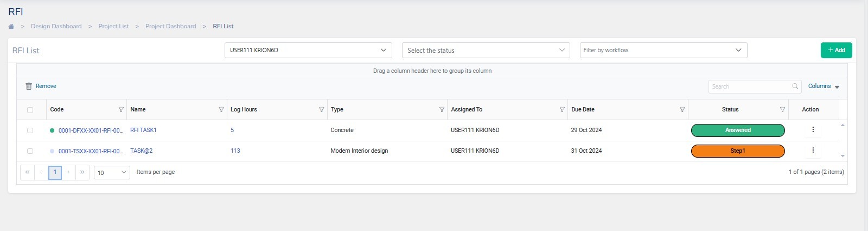
Task: Expand the Select the status dropdown
Action: (486, 50)
